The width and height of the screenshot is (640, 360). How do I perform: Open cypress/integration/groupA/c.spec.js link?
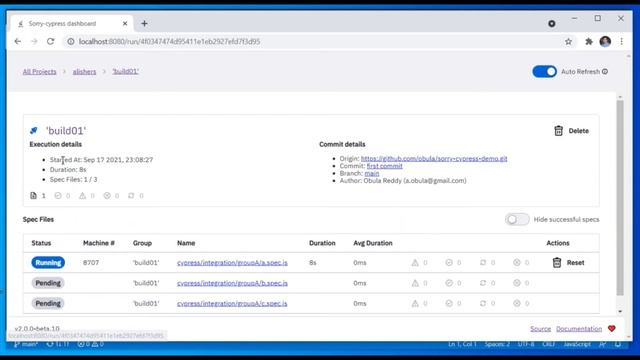[232, 303]
